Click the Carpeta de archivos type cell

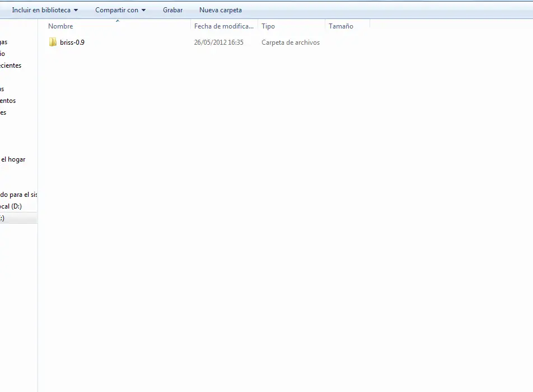pyautogui.click(x=291, y=42)
